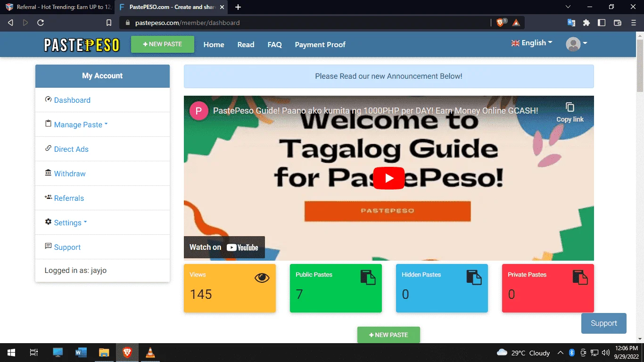Go to the Read page
Viewport: 644px width, 362px height.
[246, 45]
